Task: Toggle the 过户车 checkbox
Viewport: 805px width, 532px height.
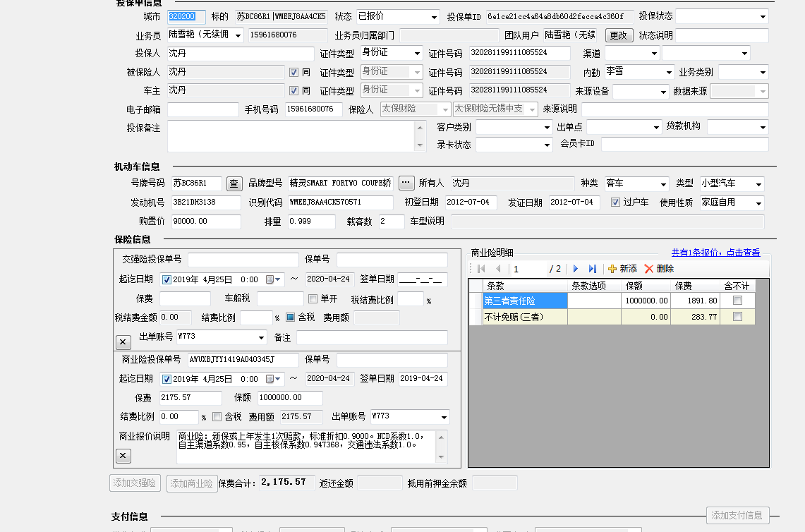Action: 615,202
